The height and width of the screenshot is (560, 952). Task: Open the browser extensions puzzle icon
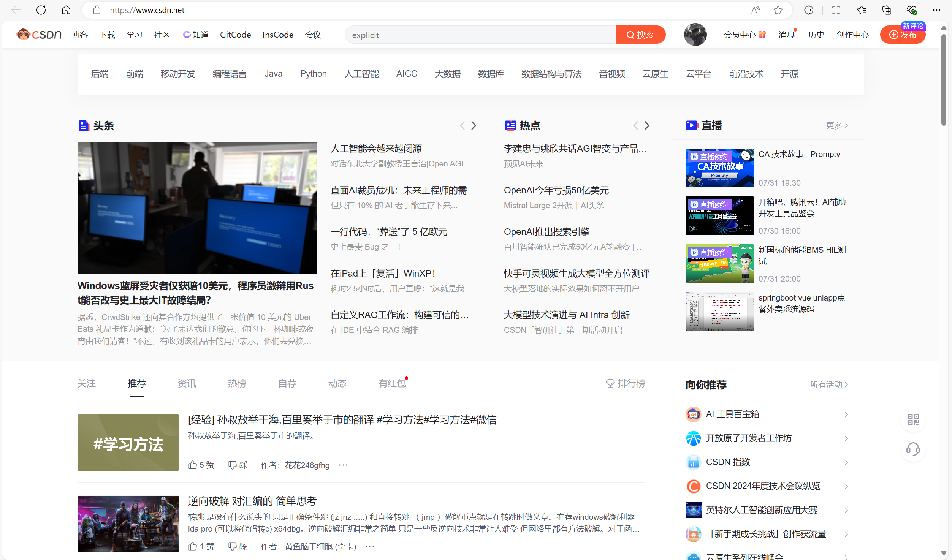pos(808,10)
